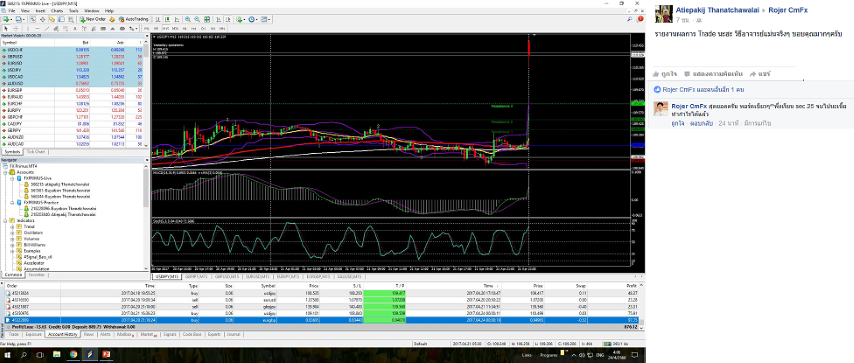854x363 pixels.
Task: Open the New Chart toolbar icon
Action: pyautogui.click(x=7, y=19)
